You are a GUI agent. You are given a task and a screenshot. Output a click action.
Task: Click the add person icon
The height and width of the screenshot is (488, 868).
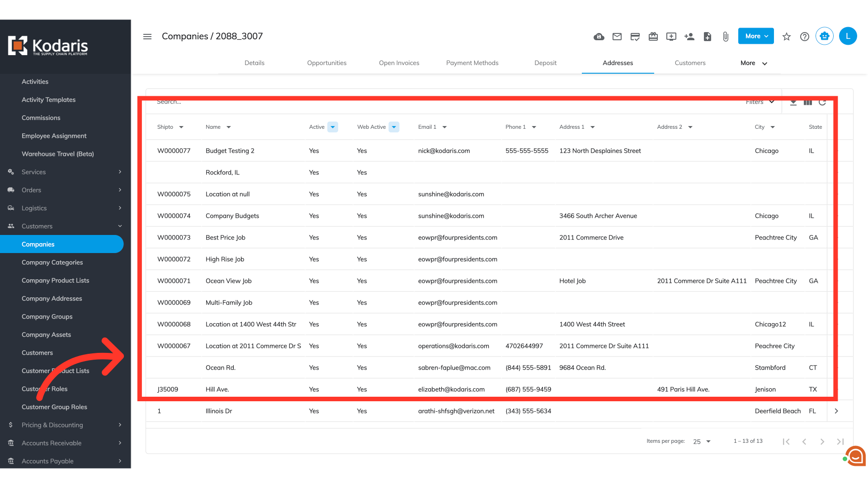click(x=689, y=37)
